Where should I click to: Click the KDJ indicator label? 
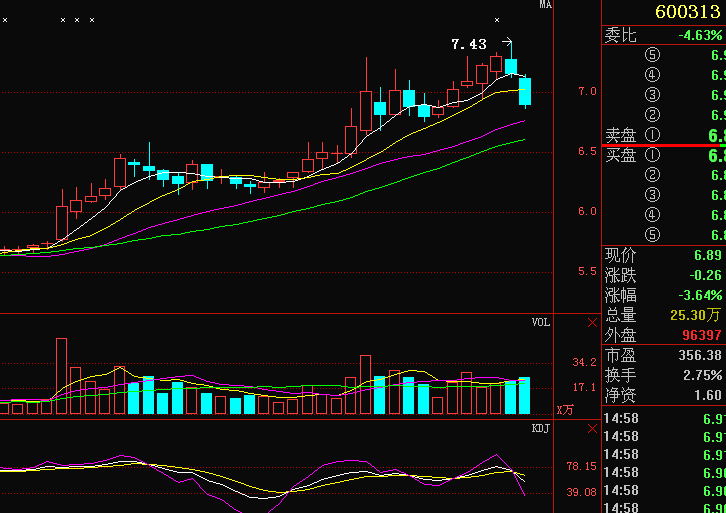[540, 429]
